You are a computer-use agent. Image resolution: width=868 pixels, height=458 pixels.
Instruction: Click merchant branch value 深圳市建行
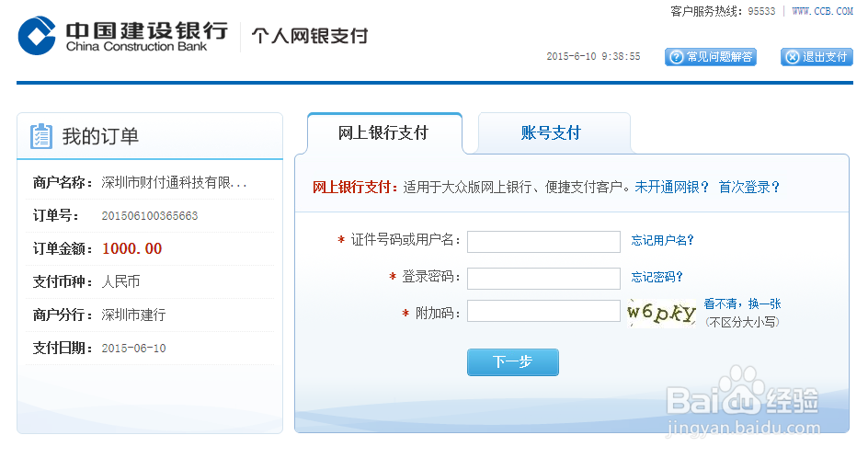pyautogui.click(x=133, y=315)
